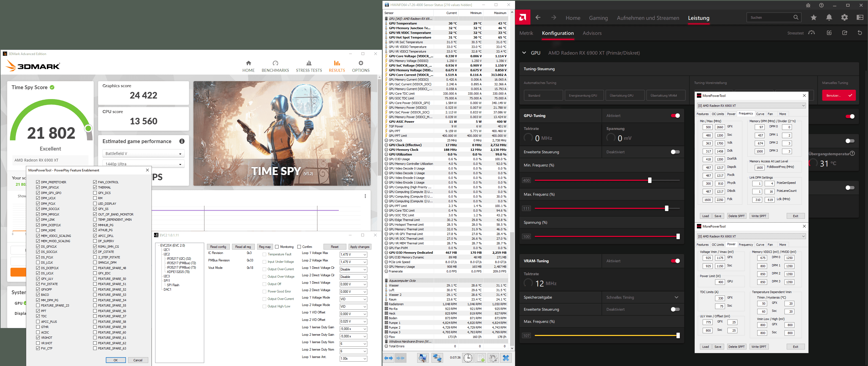868x366 pixels.
Task: Select Übertaktung GPU tuning preset
Action: click(x=625, y=95)
